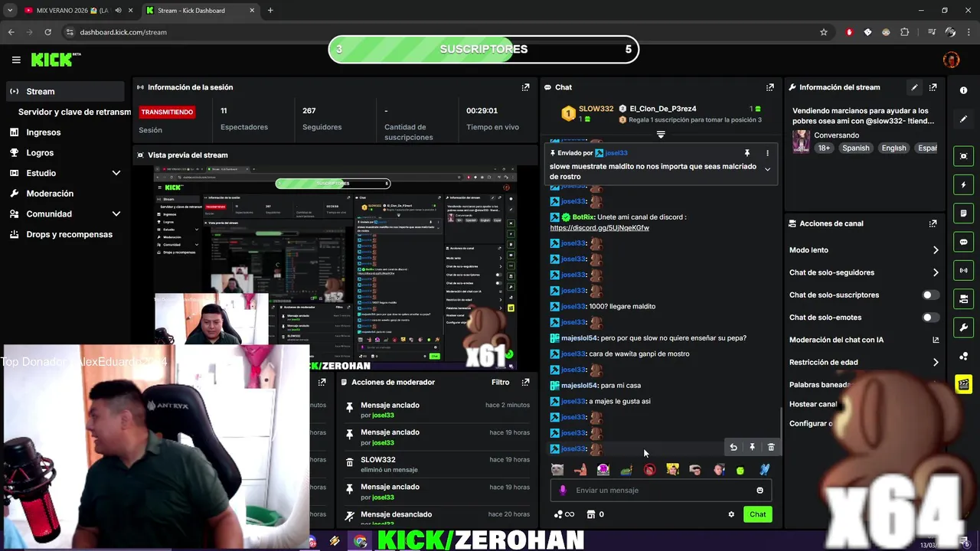Open the Filtro dropdown in moderator actions

coord(500,382)
